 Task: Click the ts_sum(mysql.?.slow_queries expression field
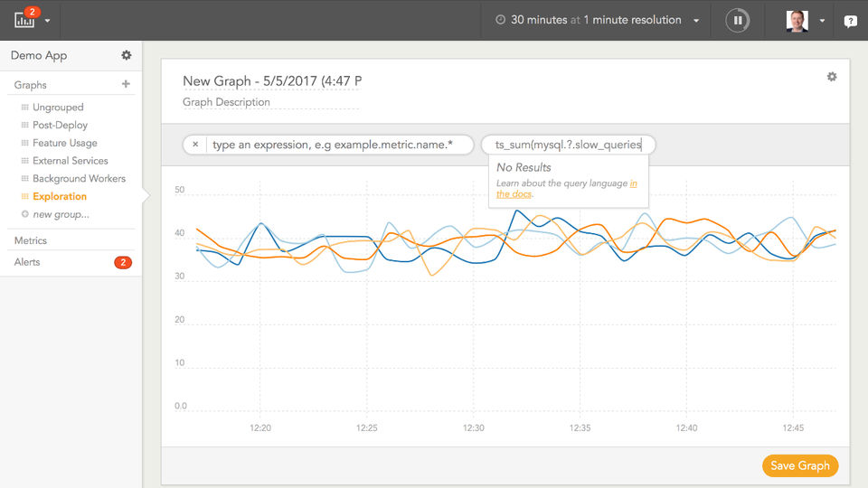tap(568, 145)
